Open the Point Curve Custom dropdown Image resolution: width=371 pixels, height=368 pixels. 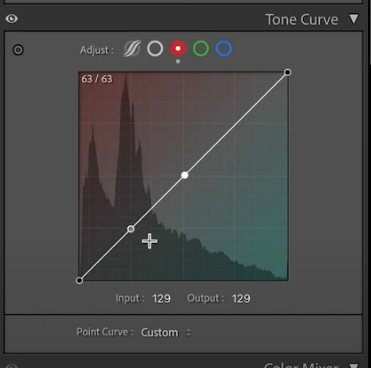[166, 332]
